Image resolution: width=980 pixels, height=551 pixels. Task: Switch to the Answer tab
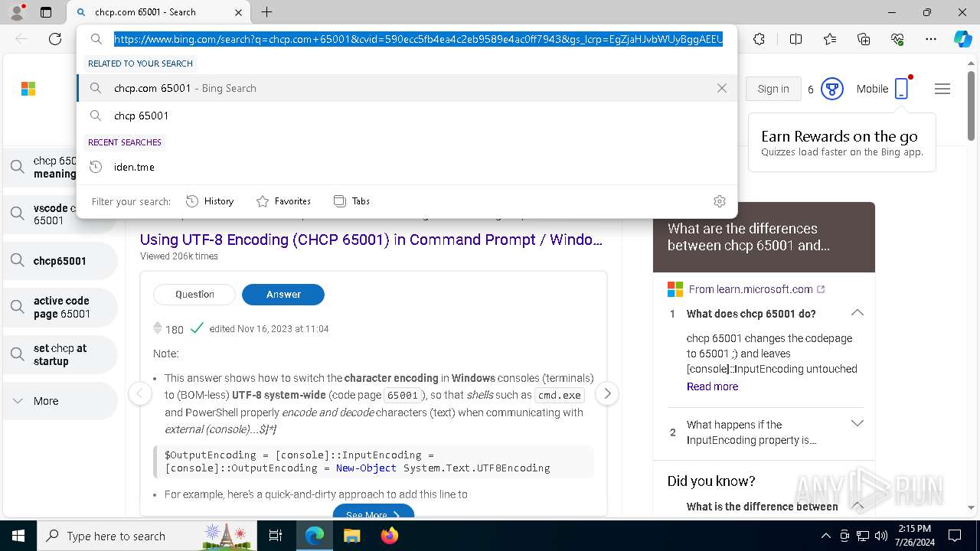(283, 294)
